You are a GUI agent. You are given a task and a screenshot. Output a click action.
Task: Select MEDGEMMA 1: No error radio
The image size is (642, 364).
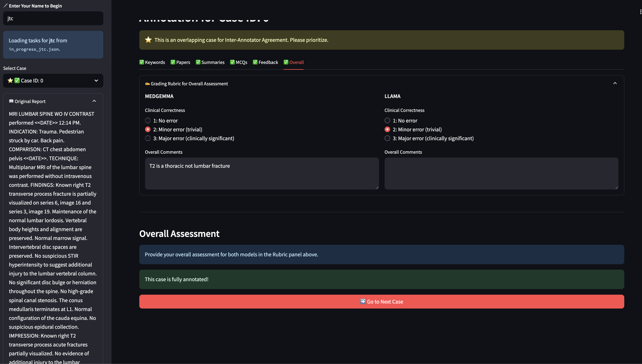(x=148, y=121)
